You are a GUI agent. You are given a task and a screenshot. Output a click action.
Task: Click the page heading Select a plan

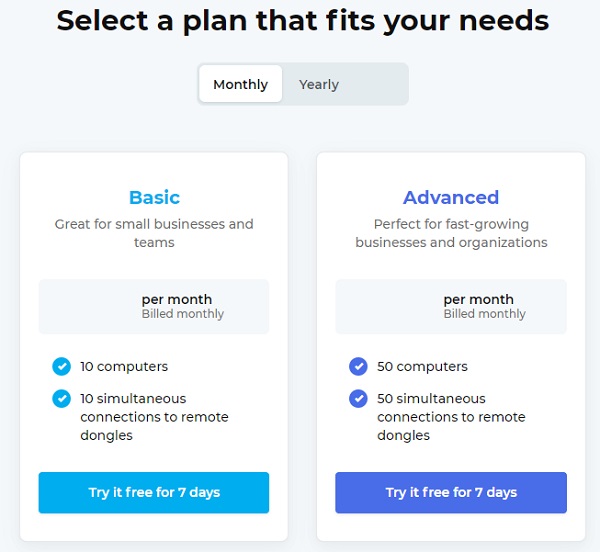pyautogui.click(x=303, y=20)
